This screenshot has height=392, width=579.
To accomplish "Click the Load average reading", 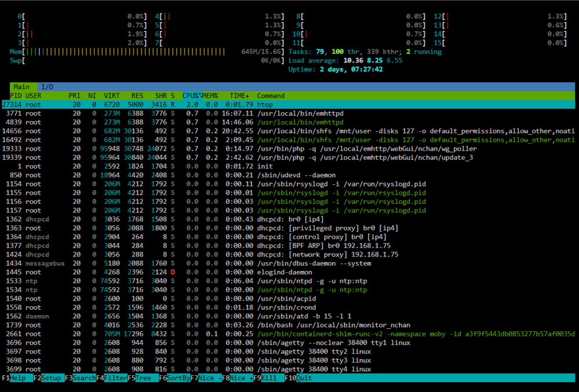I will coord(345,61).
